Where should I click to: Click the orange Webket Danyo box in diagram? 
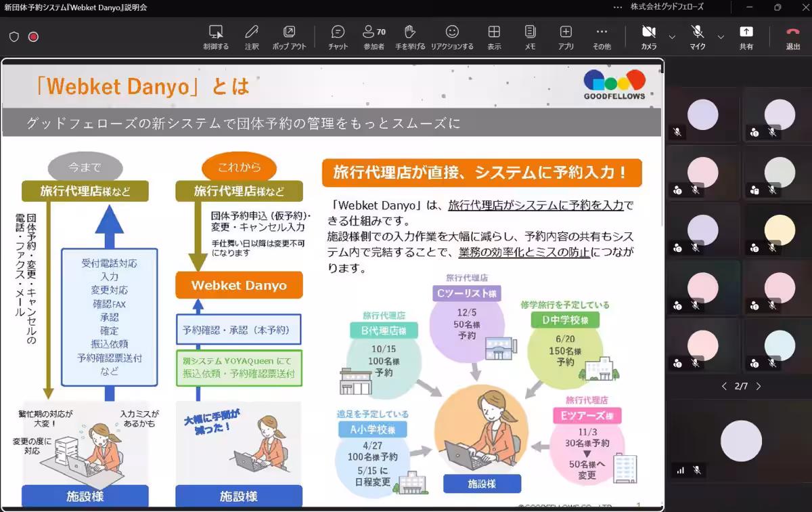239,285
